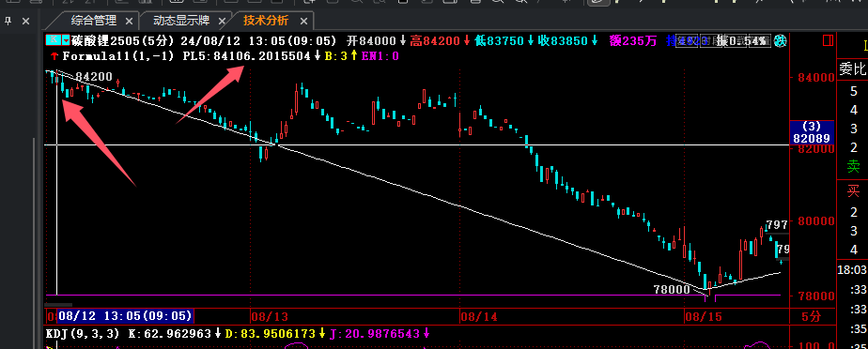Click the D:83.9506173 KDJ value

[270, 333]
